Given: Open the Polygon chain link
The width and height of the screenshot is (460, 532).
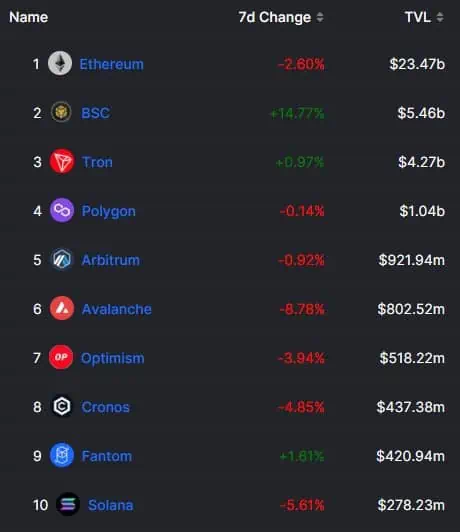Looking at the screenshot, I should click(x=109, y=211).
